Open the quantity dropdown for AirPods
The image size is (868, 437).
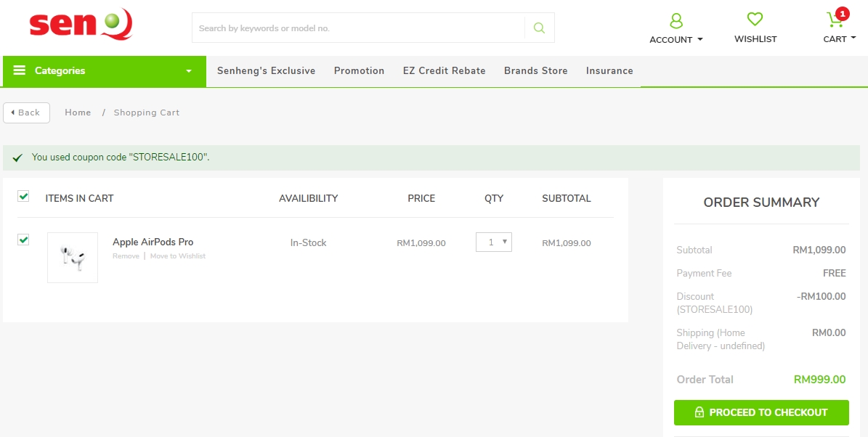point(494,242)
